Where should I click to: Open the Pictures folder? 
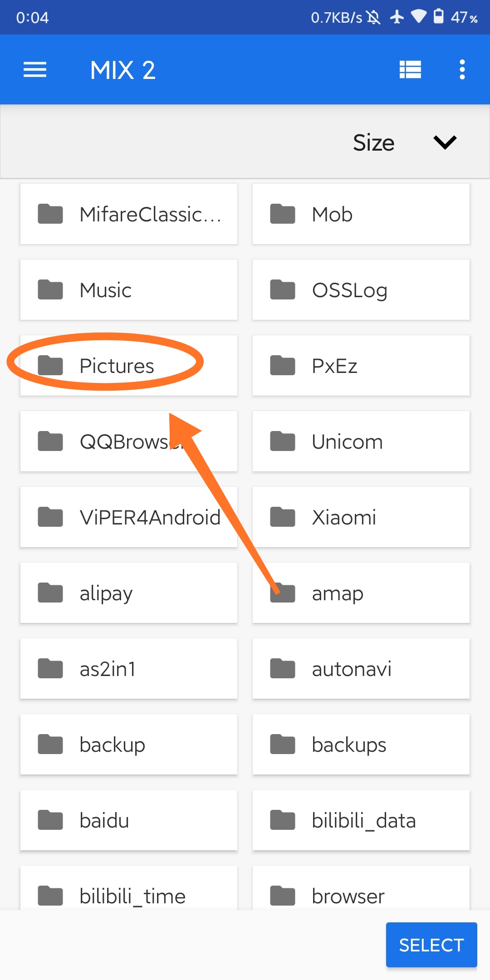(129, 366)
